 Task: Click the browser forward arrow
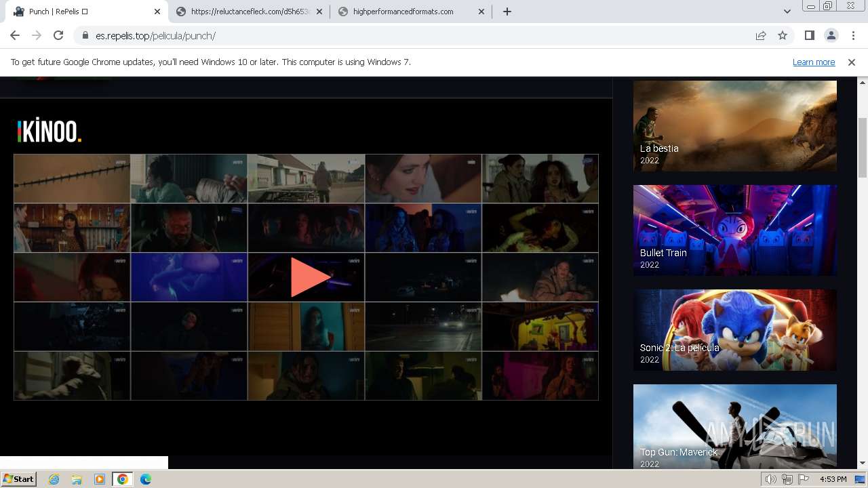(37, 36)
